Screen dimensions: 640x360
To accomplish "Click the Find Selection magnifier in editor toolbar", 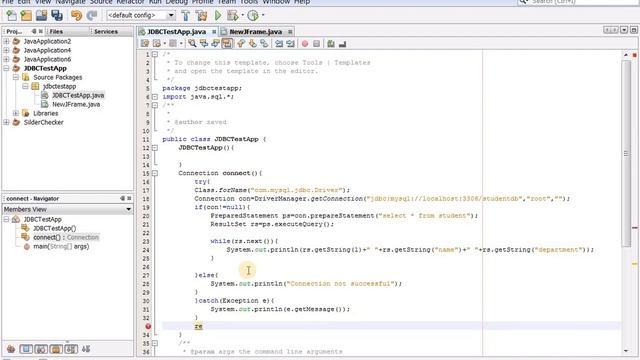I will pyautogui.click(x=192, y=44).
